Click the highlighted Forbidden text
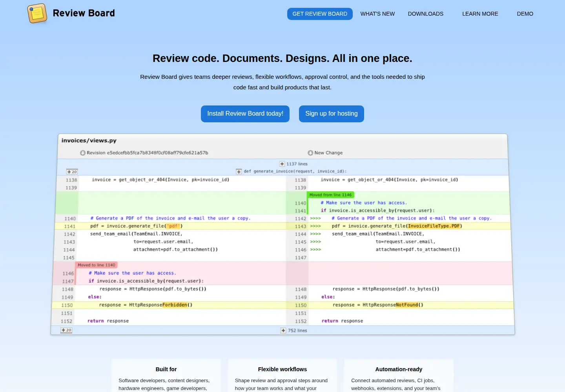The height and width of the screenshot is (392, 565). (175, 305)
